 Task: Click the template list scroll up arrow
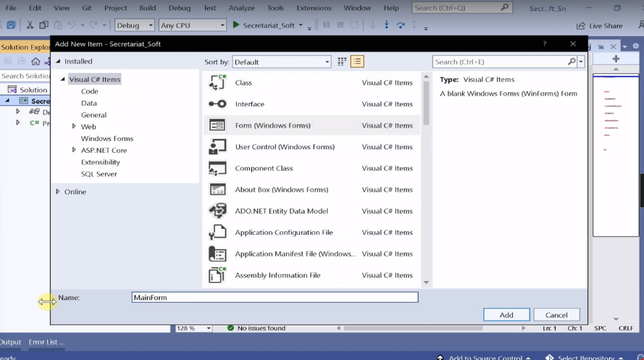pos(426,76)
